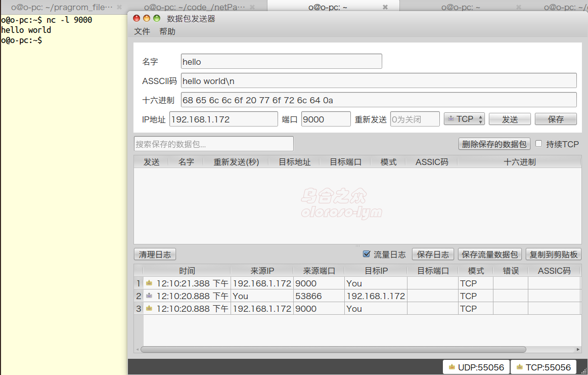
Task: Open the 帮助 menu
Action: click(x=167, y=31)
